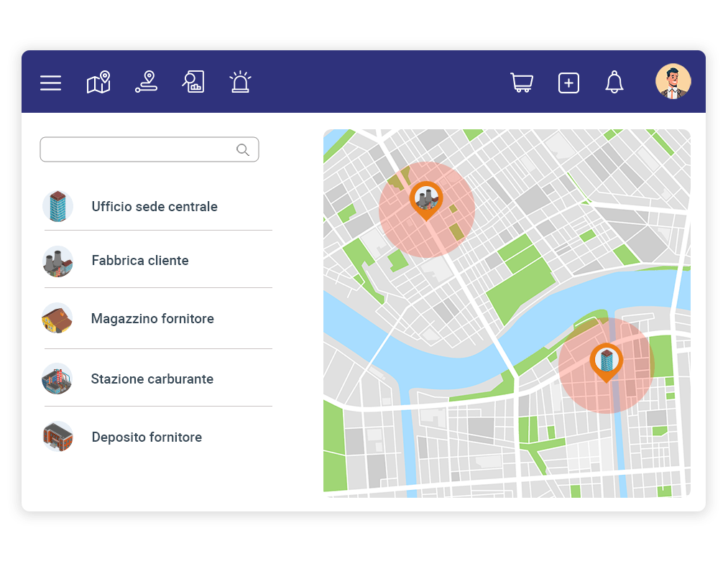Click the alerts siren icon
The width and height of the screenshot is (728, 566).
coord(240,82)
